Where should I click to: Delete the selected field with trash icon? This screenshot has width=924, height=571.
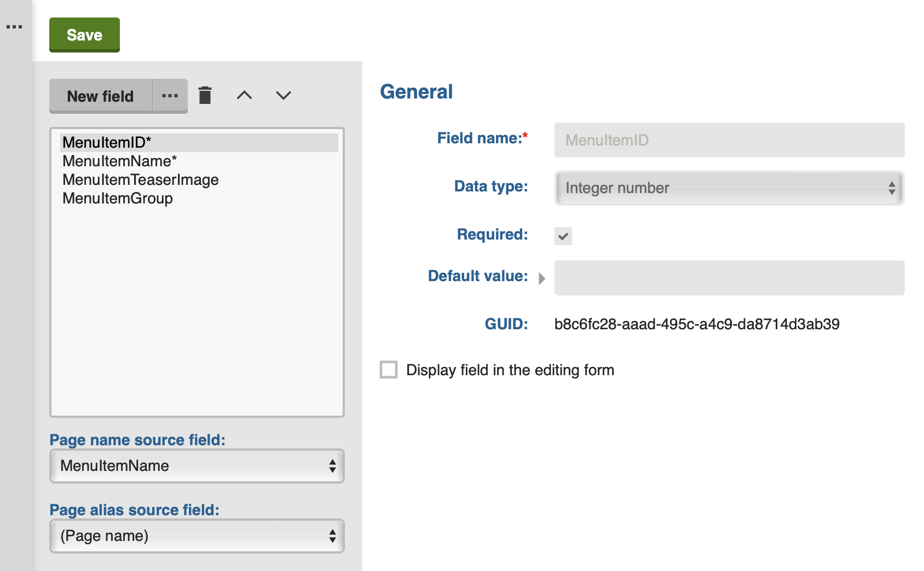(x=205, y=95)
